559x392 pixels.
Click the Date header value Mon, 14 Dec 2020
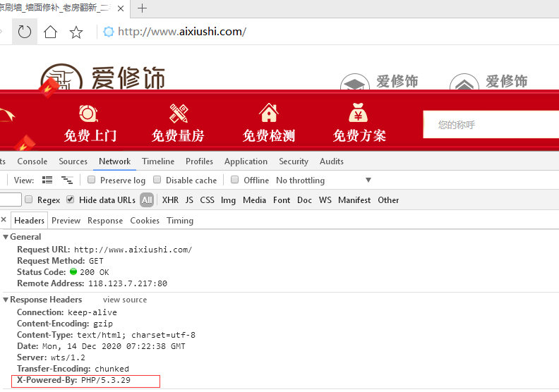point(114,346)
